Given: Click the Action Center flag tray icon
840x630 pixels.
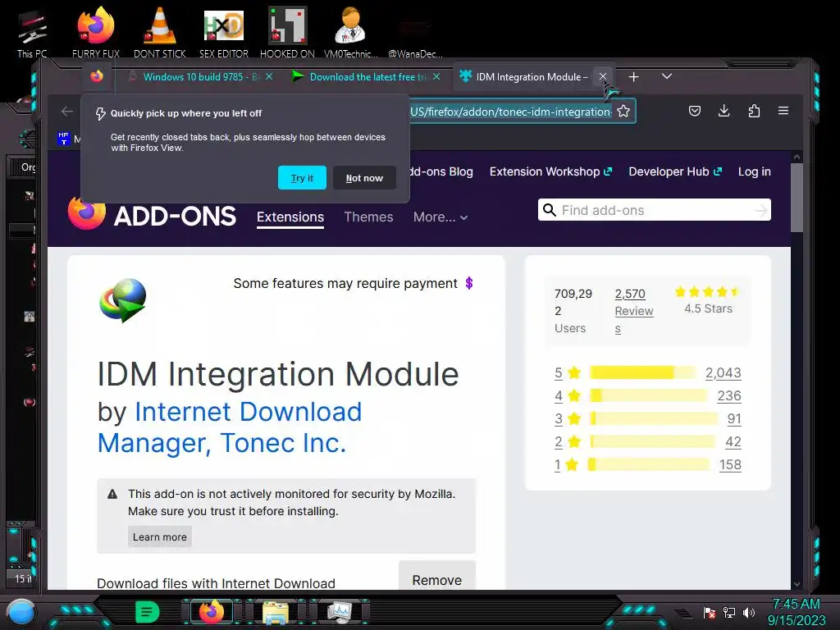Looking at the screenshot, I should click(x=710, y=612).
